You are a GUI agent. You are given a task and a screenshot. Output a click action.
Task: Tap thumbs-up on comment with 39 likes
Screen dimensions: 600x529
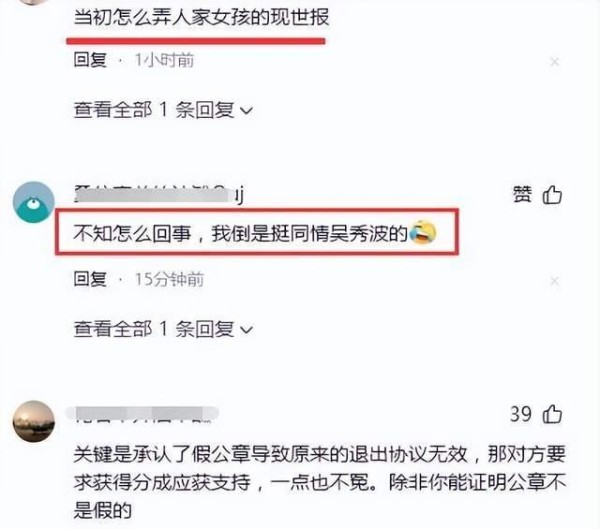[553, 414]
